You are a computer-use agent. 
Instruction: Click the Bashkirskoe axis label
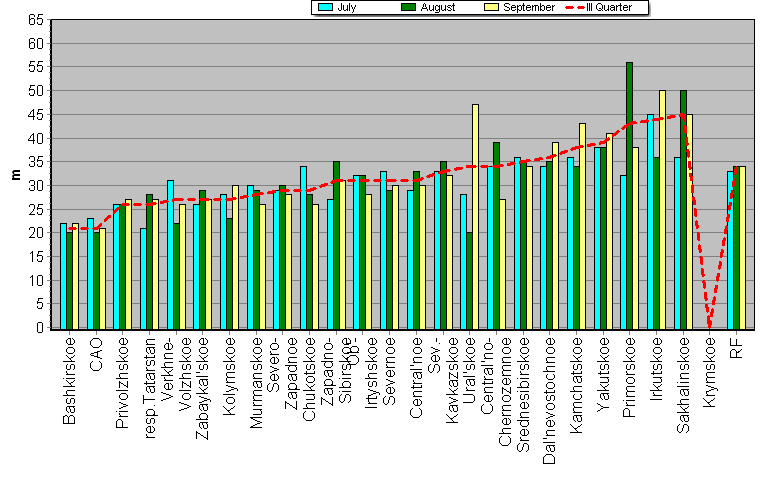[x=69, y=380]
